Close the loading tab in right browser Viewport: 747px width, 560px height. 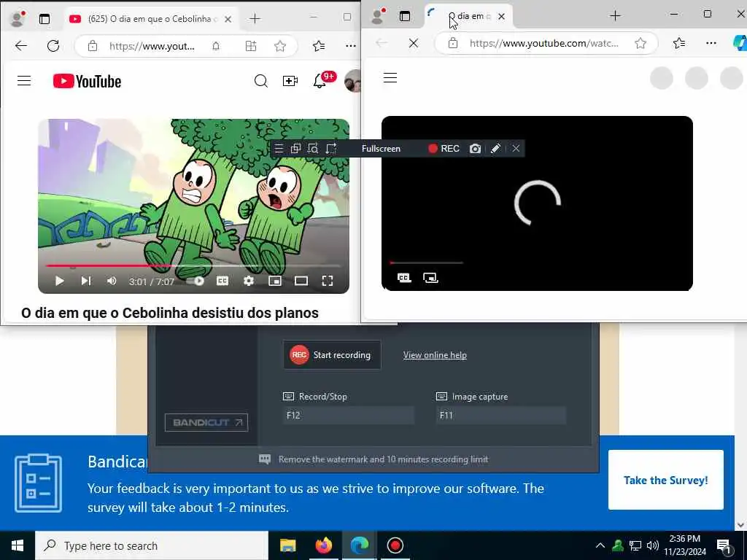[501, 16]
